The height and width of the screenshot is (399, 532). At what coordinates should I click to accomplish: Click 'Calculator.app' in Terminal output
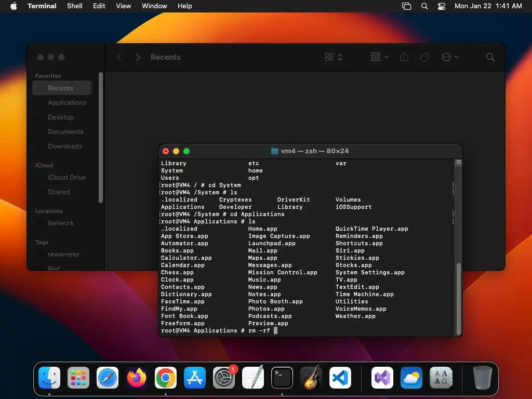pos(187,258)
